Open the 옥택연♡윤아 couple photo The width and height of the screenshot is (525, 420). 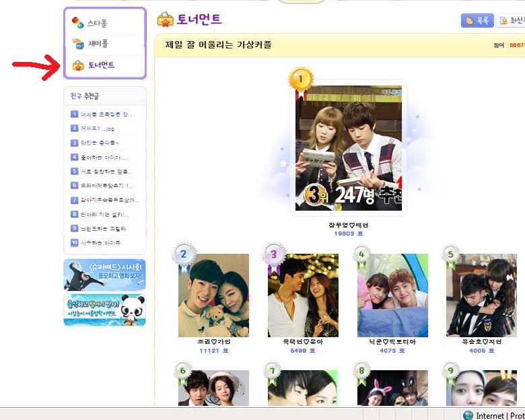tap(303, 295)
